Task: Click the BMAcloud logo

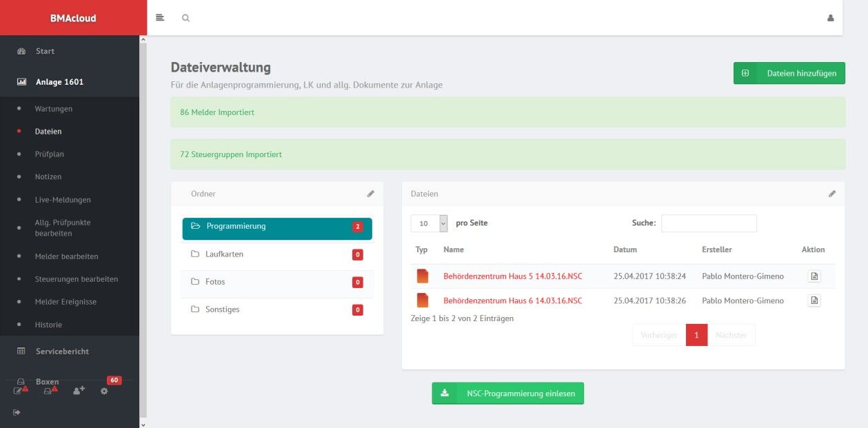Action: pos(73,18)
